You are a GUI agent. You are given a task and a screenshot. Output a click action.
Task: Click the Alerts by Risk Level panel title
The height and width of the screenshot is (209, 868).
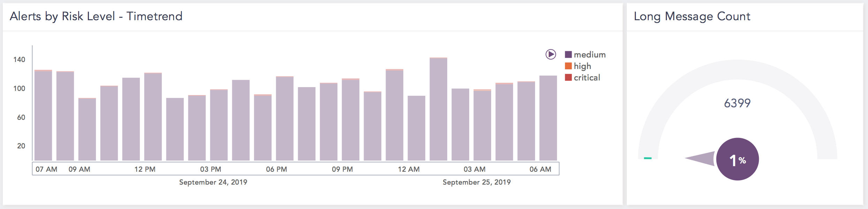click(x=96, y=16)
